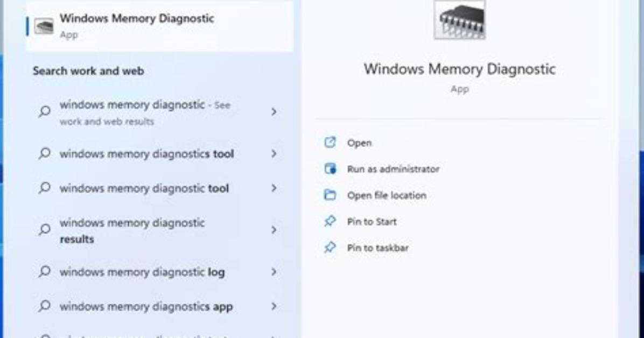Click the "Search work and web" heading

88,71
